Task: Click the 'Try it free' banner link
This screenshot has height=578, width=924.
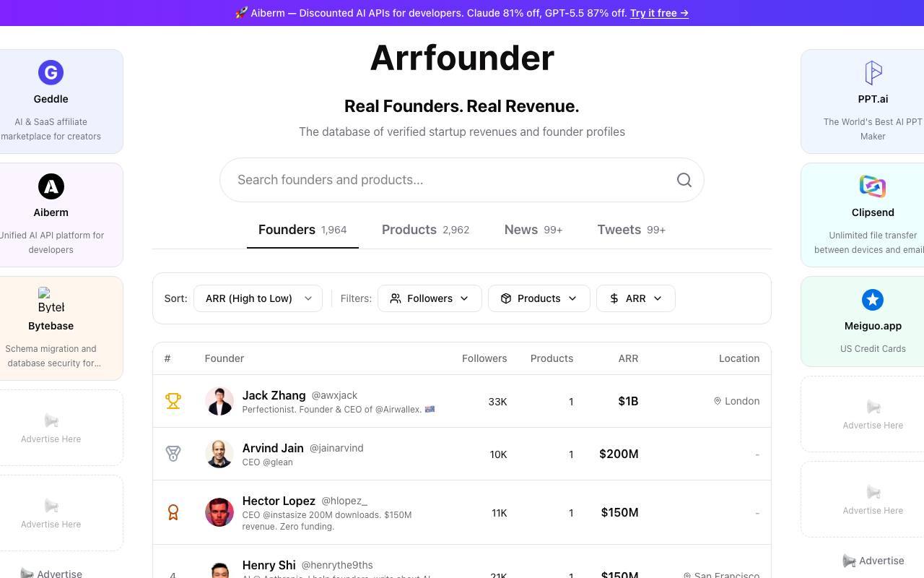Action: pos(659,13)
